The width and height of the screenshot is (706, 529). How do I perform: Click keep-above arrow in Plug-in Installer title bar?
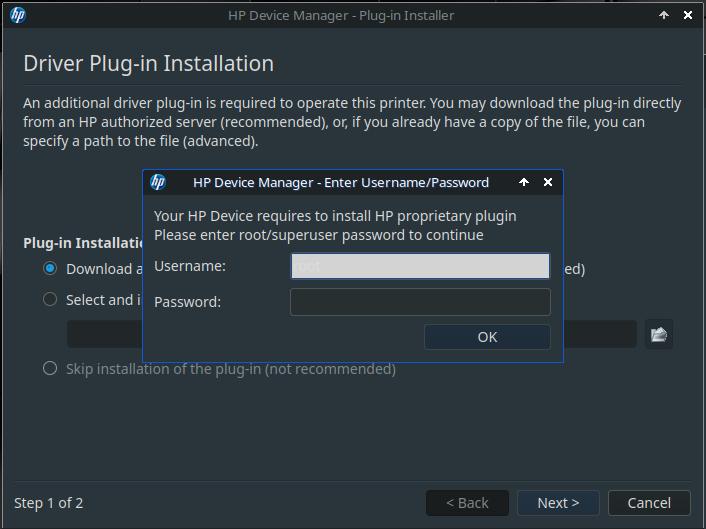[x=664, y=15]
